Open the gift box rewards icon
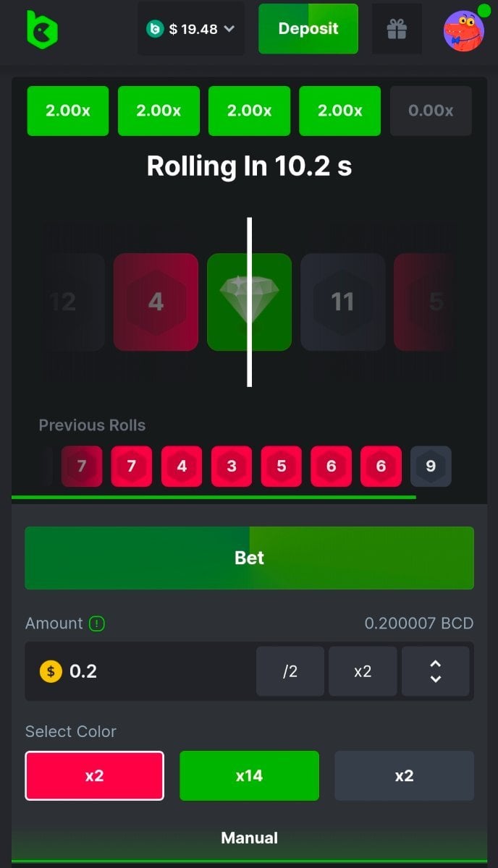This screenshot has height=868, width=498. click(397, 29)
